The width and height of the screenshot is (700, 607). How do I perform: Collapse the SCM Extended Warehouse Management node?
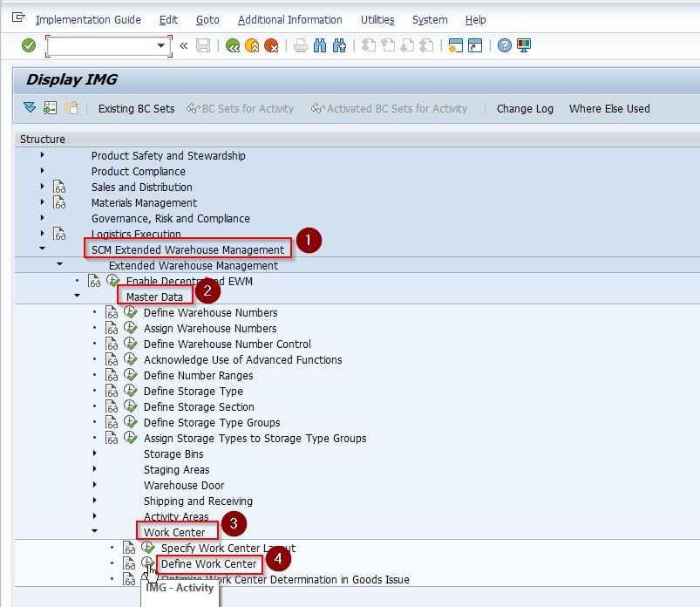coord(42,249)
